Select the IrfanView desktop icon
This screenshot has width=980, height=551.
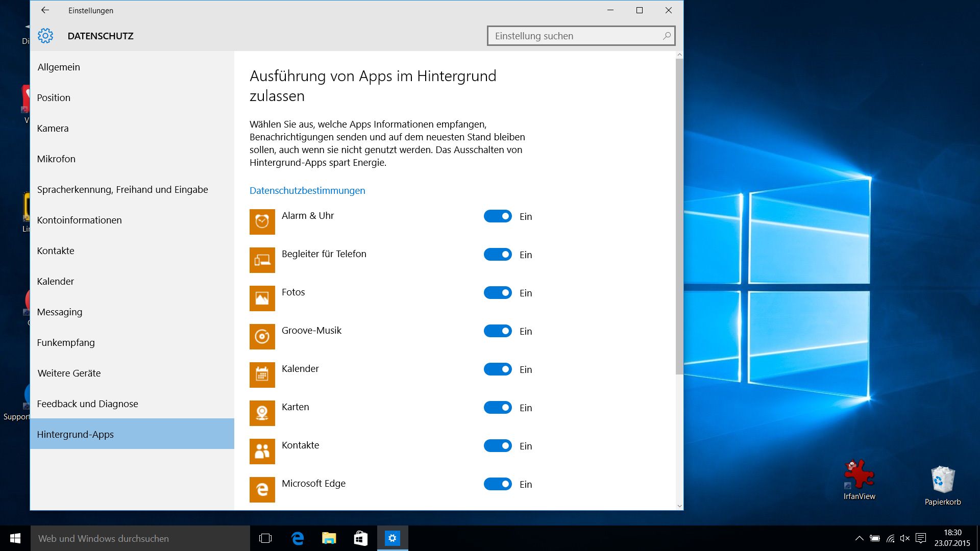click(x=859, y=480)
